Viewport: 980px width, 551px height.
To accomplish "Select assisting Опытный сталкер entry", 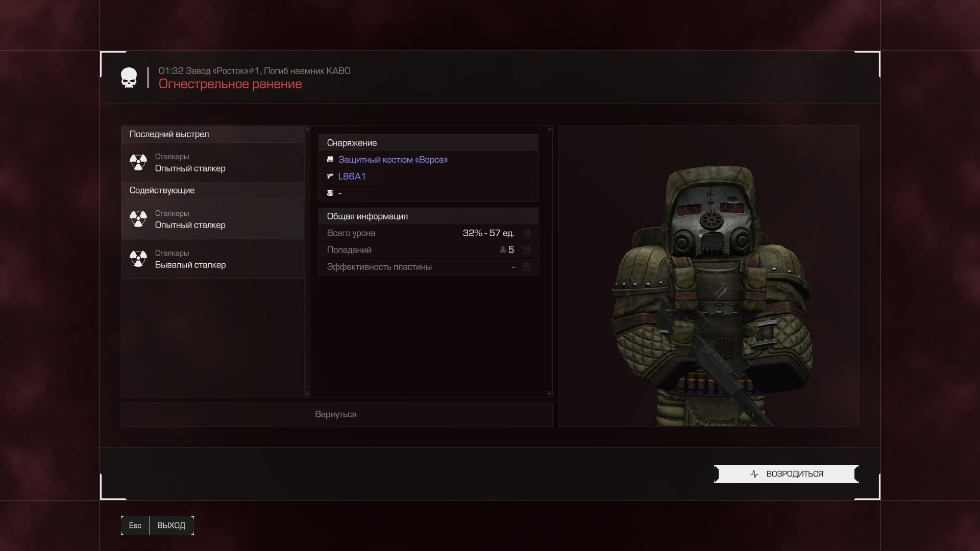I will pos(213,219).
